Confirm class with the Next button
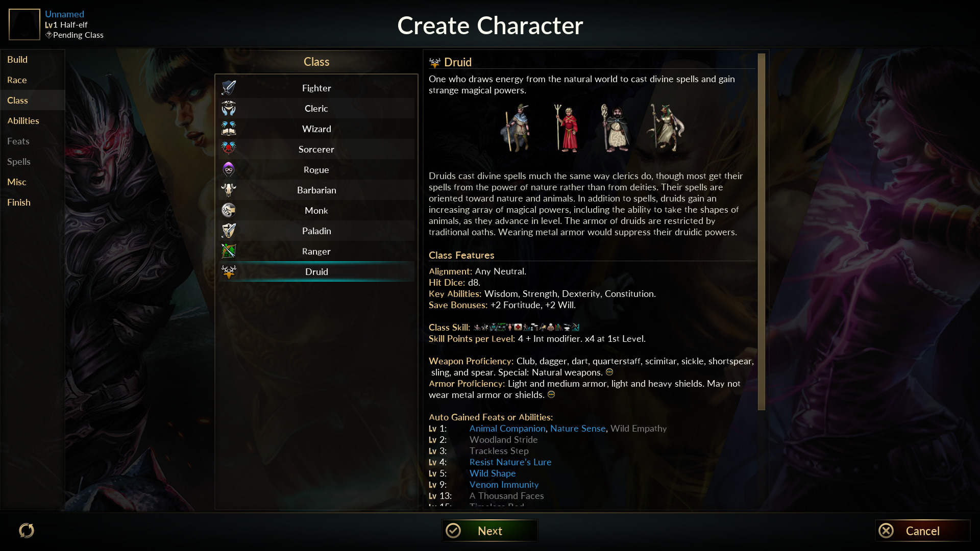This screenshot has height=551, width=980. (x=489, y=531)
